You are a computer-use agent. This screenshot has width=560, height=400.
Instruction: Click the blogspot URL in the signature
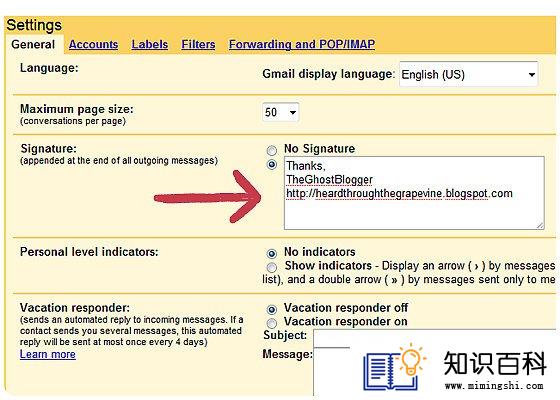(399, 194)
